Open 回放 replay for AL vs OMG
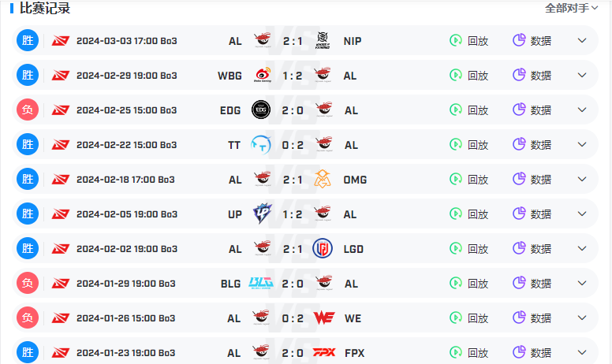This screenshot has height=364, width=612. pos(468,180)
